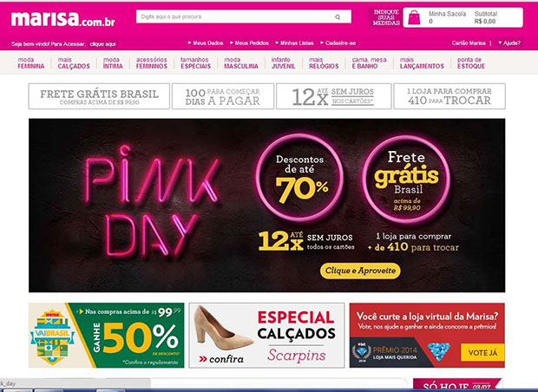
Task: Select ponta de Estoque category
Action: tap(470, 63)
